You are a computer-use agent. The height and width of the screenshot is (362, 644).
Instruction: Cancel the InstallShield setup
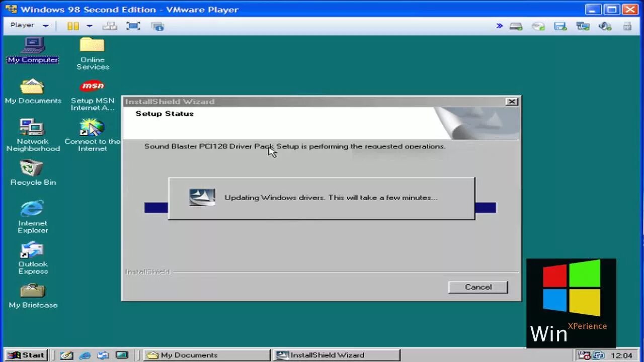(x=478, y=287)
